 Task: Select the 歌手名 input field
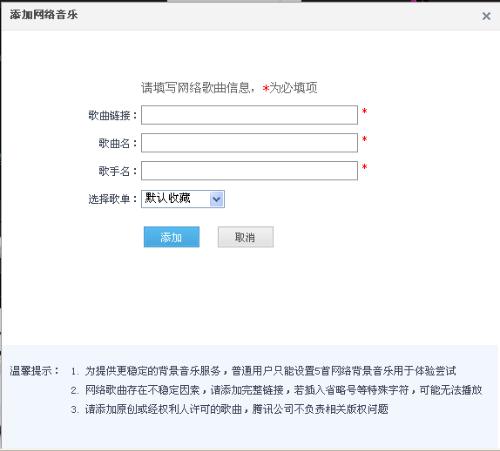pyautogui.click(x=249, y=171)
